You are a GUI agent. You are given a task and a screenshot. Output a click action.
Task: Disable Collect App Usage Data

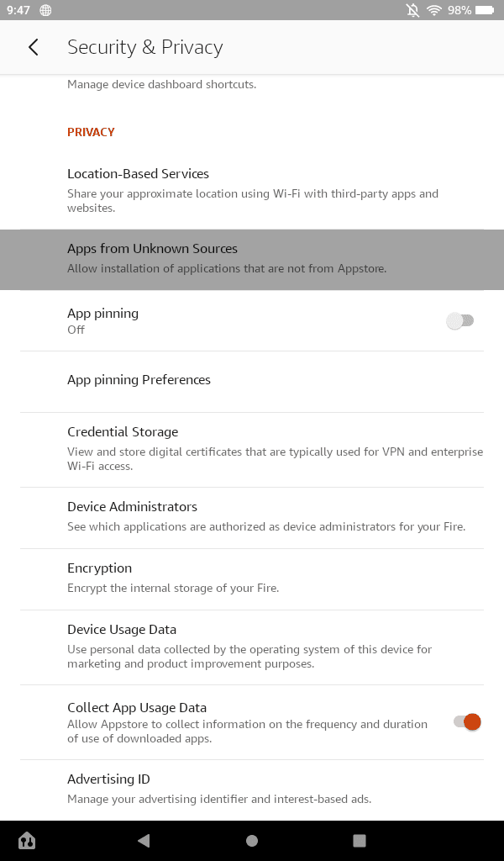pyautogui.click(x=466, y=721)
